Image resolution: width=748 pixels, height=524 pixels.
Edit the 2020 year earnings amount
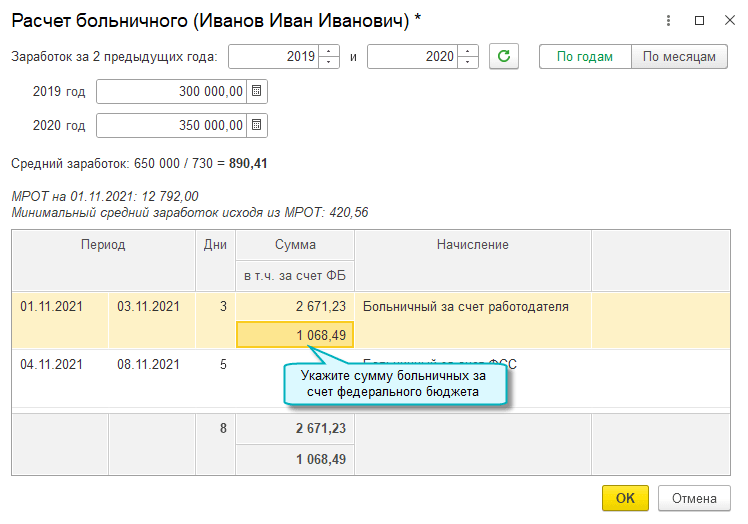170,126
